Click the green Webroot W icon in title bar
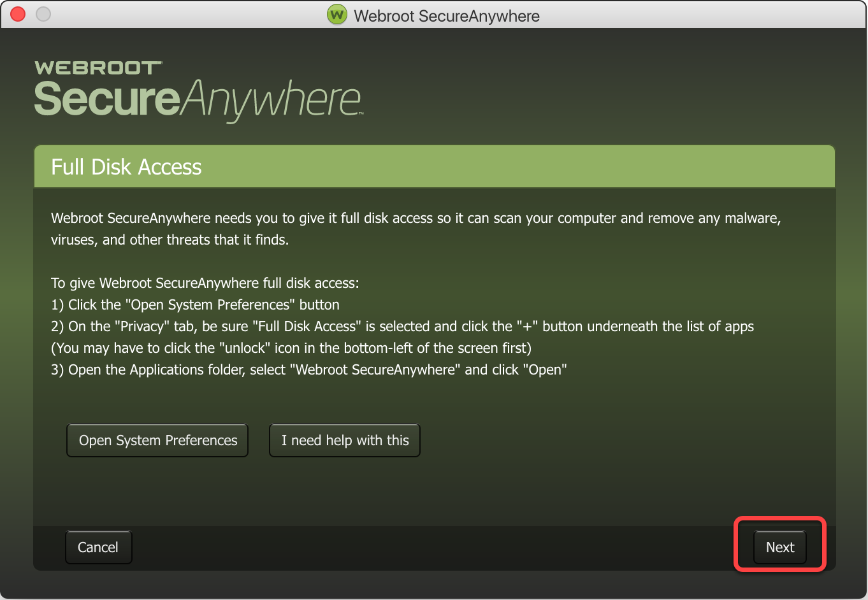Viewport: 868px width, 600px height. [336, 15]
